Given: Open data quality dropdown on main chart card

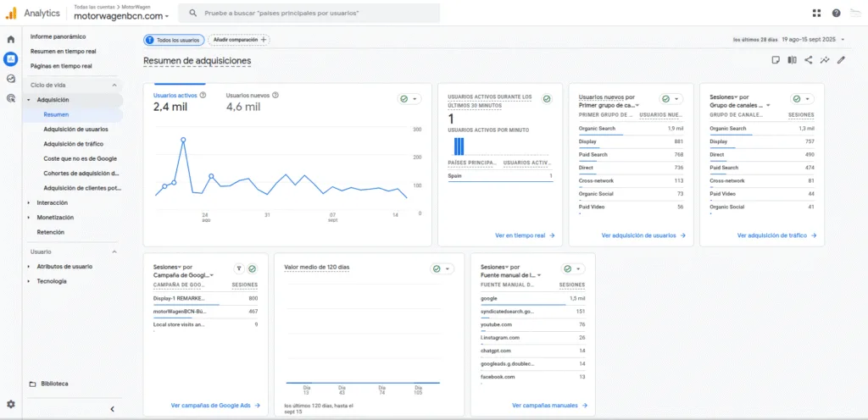Looking at the screenshot, I should pyautogui.click(x=409, y=99).
